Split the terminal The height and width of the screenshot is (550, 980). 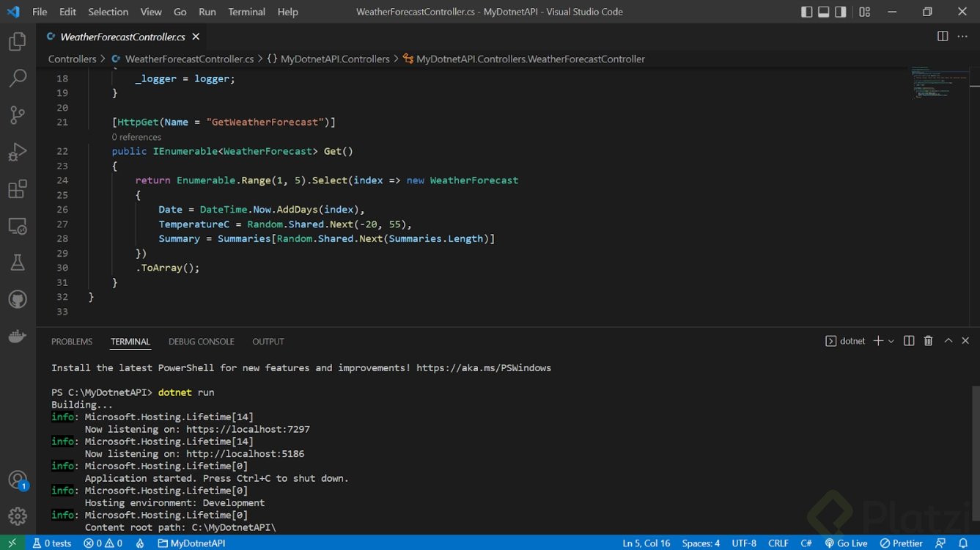[909, 340]
